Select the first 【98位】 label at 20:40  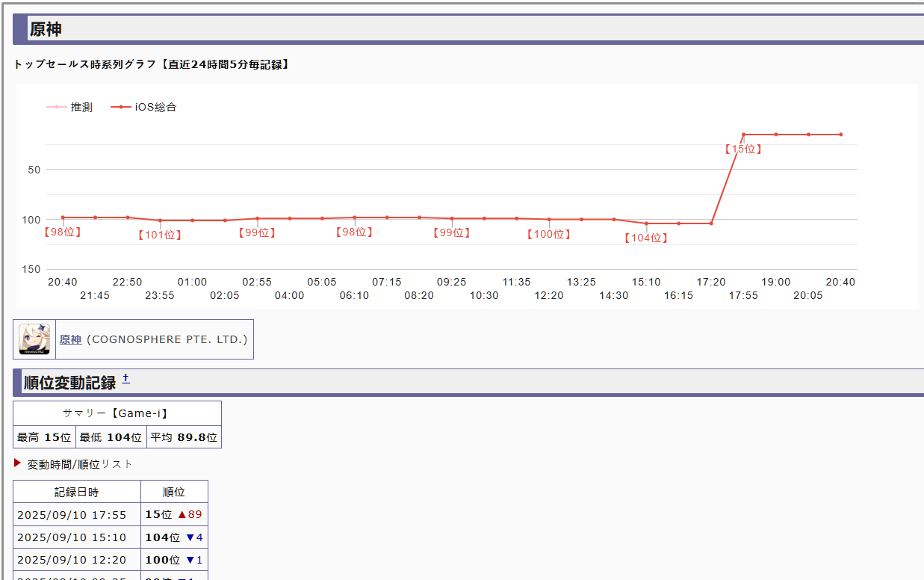click(63, 232)
